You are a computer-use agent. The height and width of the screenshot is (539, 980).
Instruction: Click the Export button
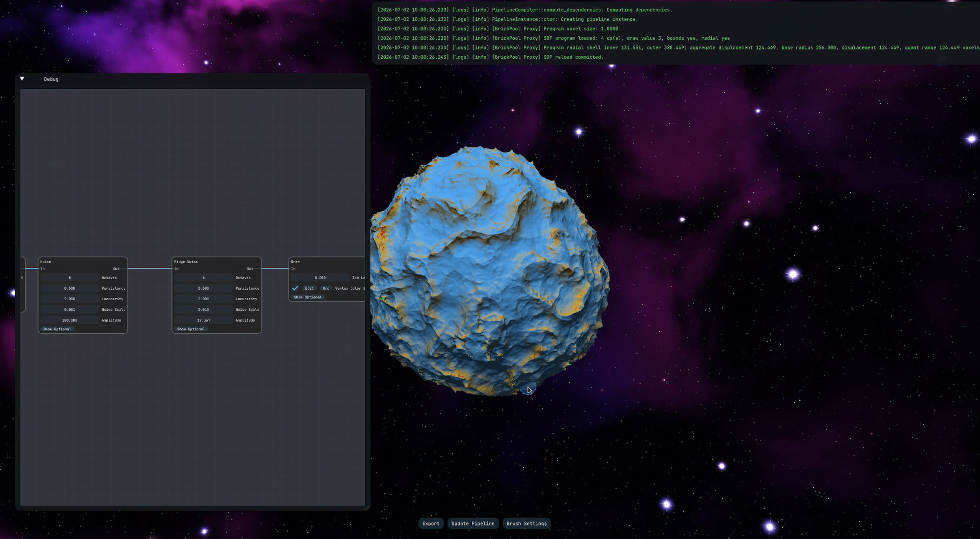point(431,524)
